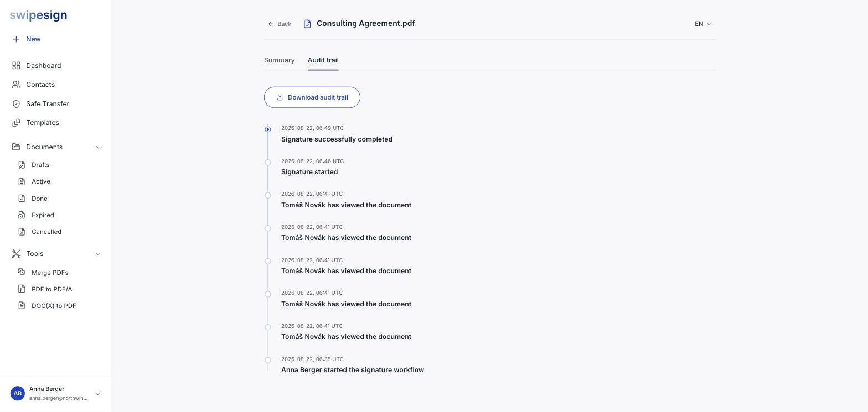Click the Merge PDFs icon
The width and height of the screenshot is (868, 412).
[22, 273]
